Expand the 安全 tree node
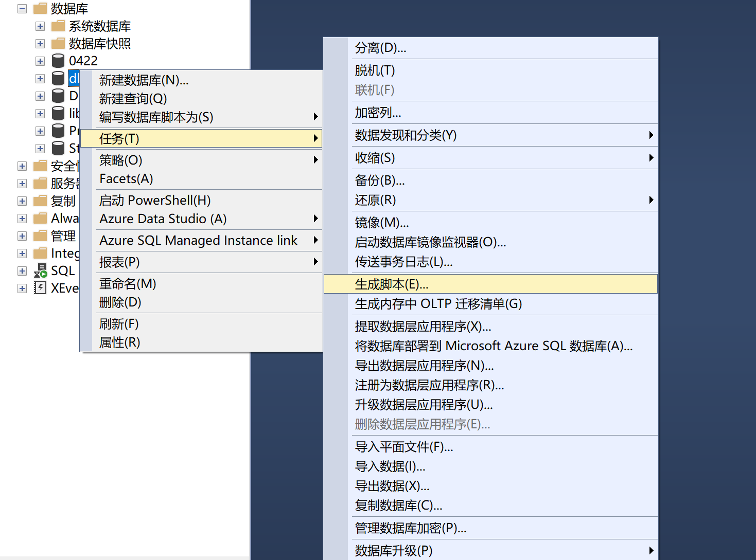 click(x=22, y=166)
